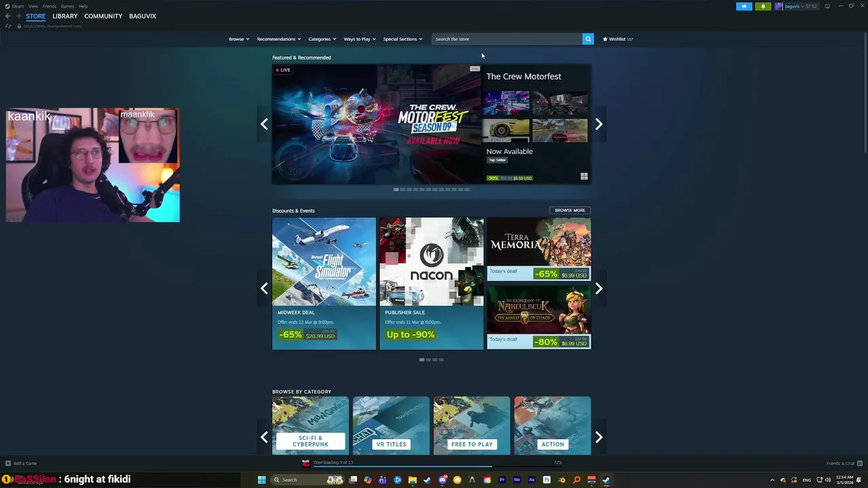
Task: Click the Steam logo in the menu bar
Action: [7, 6]
